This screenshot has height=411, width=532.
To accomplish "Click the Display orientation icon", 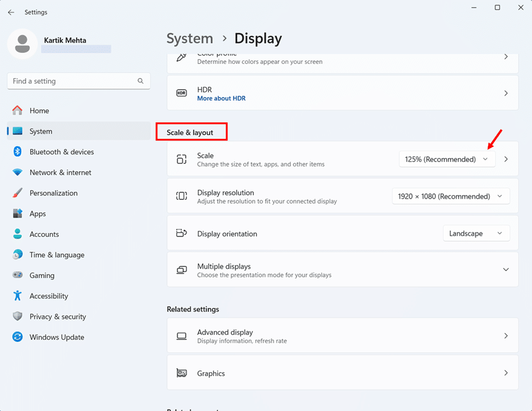I will coord(182,233).
